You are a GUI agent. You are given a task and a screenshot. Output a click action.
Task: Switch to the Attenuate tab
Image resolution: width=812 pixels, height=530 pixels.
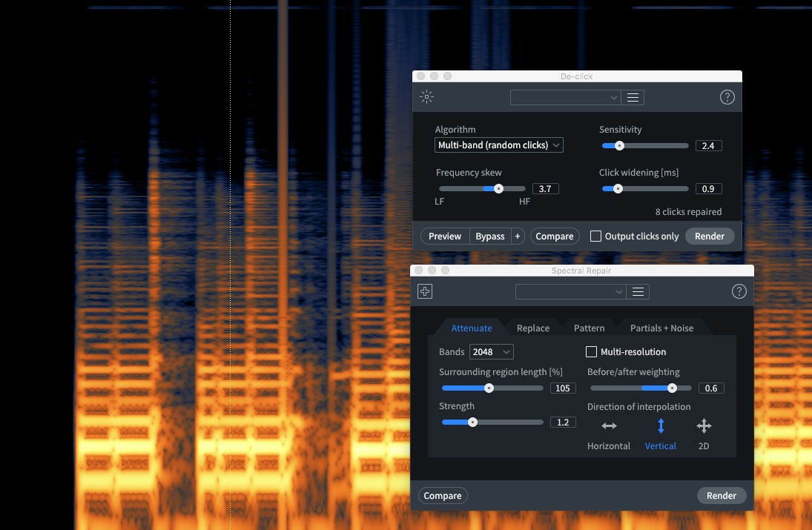click(x=471, y=328)
